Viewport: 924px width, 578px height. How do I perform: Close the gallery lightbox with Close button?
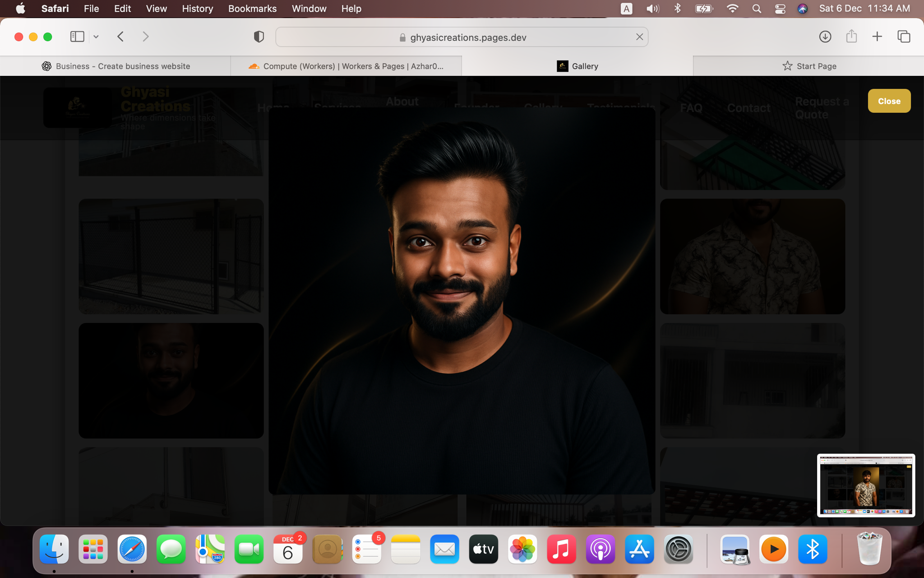889,101
